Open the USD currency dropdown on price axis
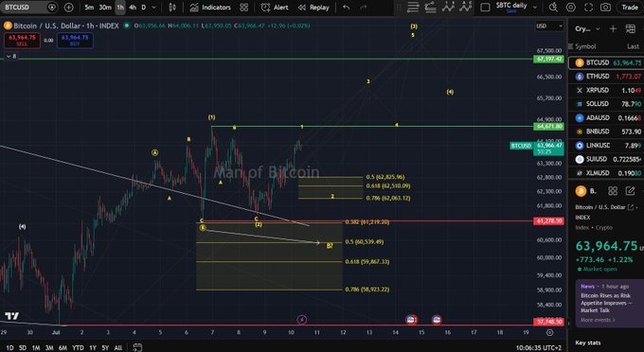The image size is (644, 352). pos(549,26)
